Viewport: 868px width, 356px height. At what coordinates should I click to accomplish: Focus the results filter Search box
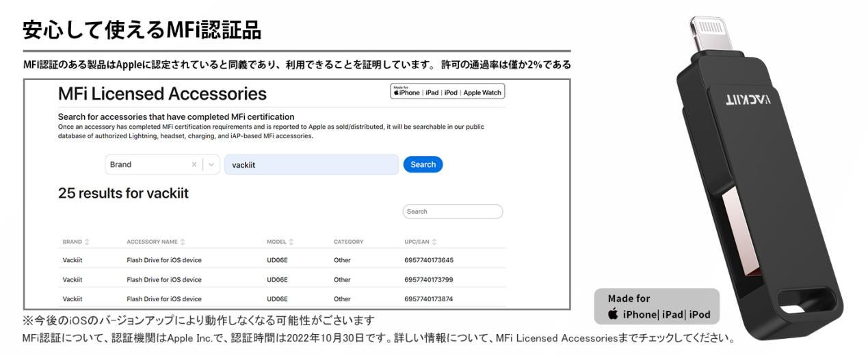(453, 212)
